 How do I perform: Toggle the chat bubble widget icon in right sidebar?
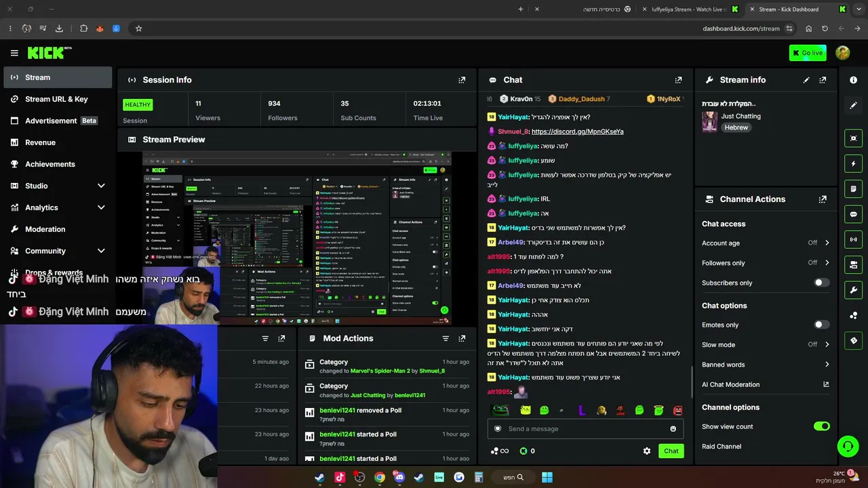[853, 214]
